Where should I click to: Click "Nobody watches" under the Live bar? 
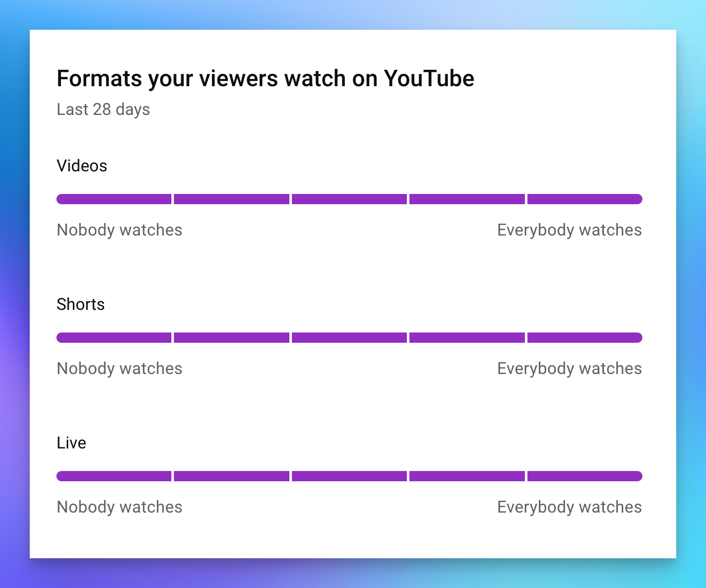tap(120, 507)
